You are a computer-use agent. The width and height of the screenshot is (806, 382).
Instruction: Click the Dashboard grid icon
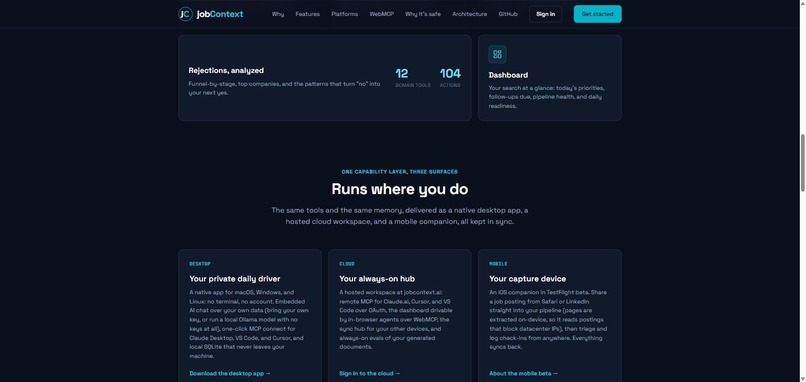[x=497, y=54]
